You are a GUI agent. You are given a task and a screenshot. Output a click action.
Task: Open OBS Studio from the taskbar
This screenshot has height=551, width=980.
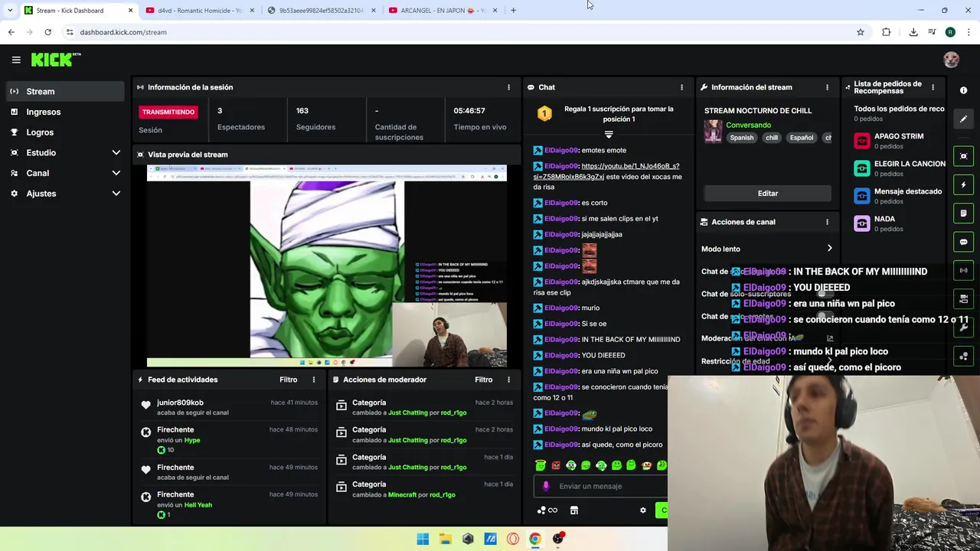[x=558, y=539]
